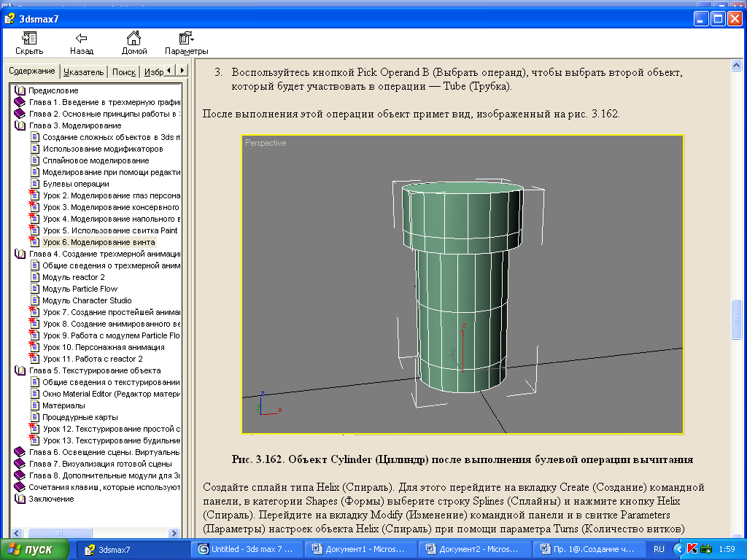This screenshot has width=747, height=560.
Task: Open the topic Общие сведения о текстурировании
Action: (111, 382)
